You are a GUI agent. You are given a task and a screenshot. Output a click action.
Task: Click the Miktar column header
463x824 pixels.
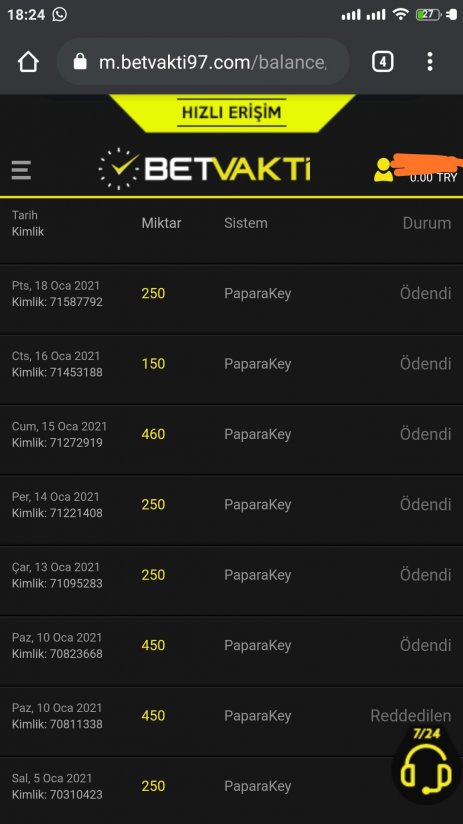pyautogui.click(x=161, y=223)
